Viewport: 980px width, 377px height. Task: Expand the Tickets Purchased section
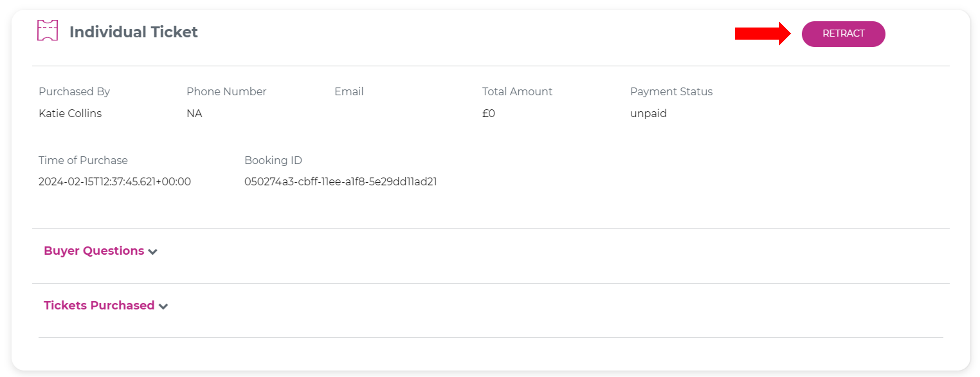(x=99, y=305)
